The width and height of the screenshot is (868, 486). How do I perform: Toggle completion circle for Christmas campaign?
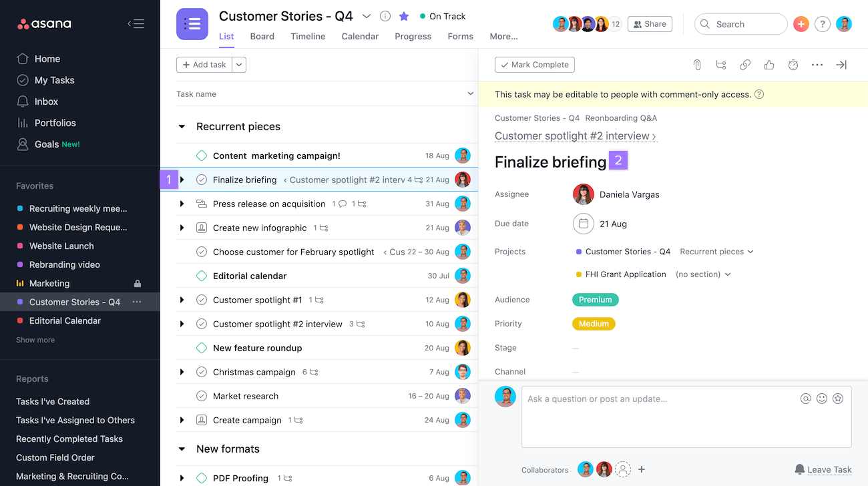202,372
